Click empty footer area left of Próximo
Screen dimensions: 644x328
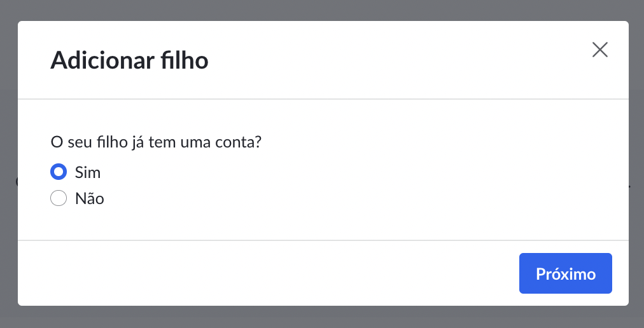pos(267,273)
